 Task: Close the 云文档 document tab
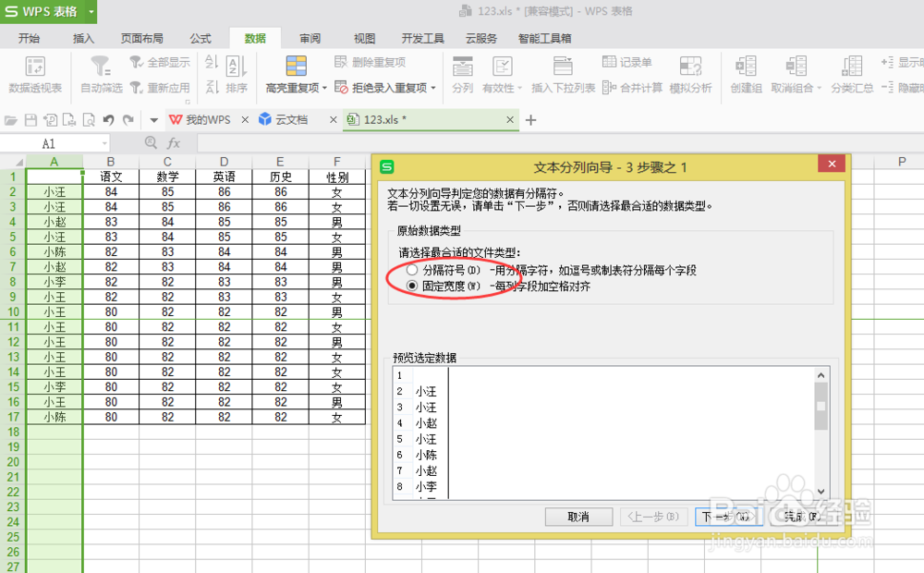[x=333, y=119]
